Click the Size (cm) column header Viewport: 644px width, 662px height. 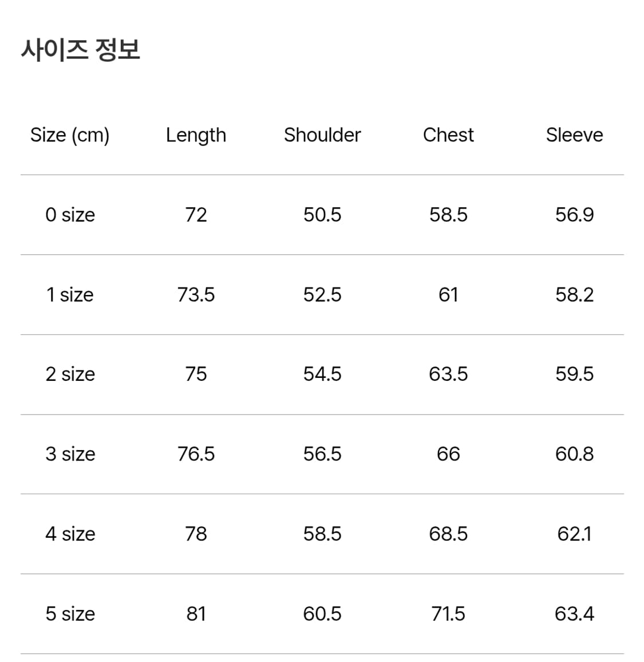pos(70,135)
